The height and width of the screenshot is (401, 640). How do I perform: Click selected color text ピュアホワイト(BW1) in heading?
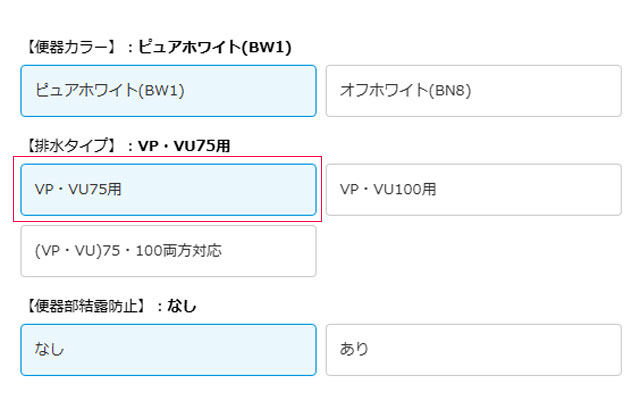coord(214,47)
